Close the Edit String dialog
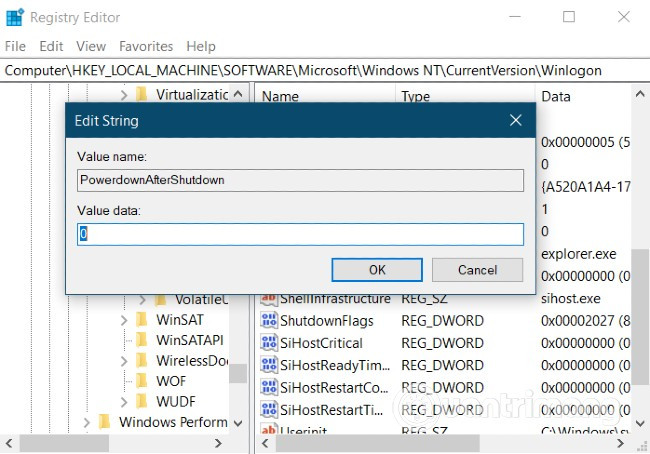This screenshot has height=454, width=650. [516, 121]
